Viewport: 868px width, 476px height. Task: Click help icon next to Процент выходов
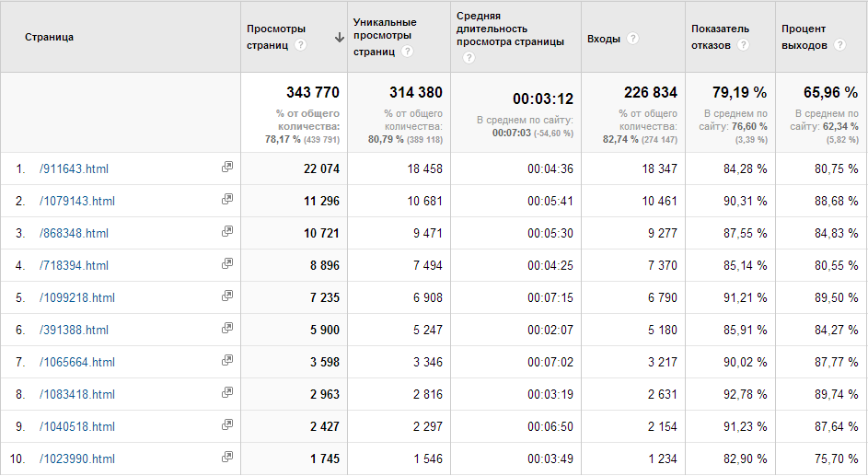839,45
